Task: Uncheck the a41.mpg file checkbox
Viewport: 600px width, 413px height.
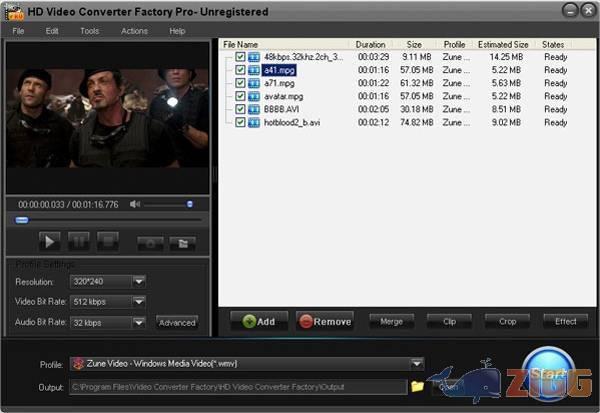Action: 240,71
